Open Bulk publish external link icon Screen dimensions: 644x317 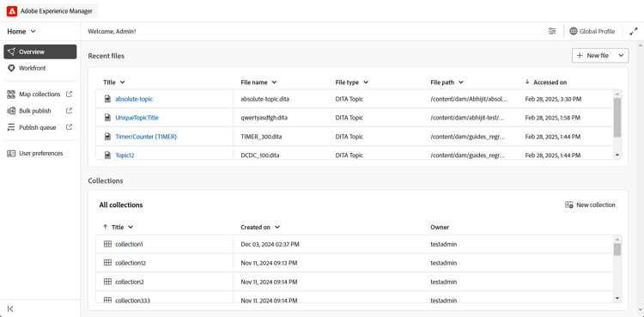69,111
